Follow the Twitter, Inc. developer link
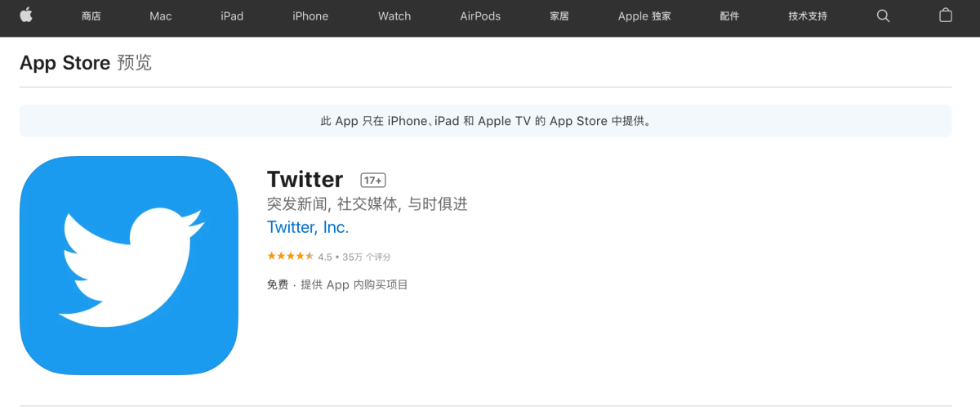 [308, 228]
